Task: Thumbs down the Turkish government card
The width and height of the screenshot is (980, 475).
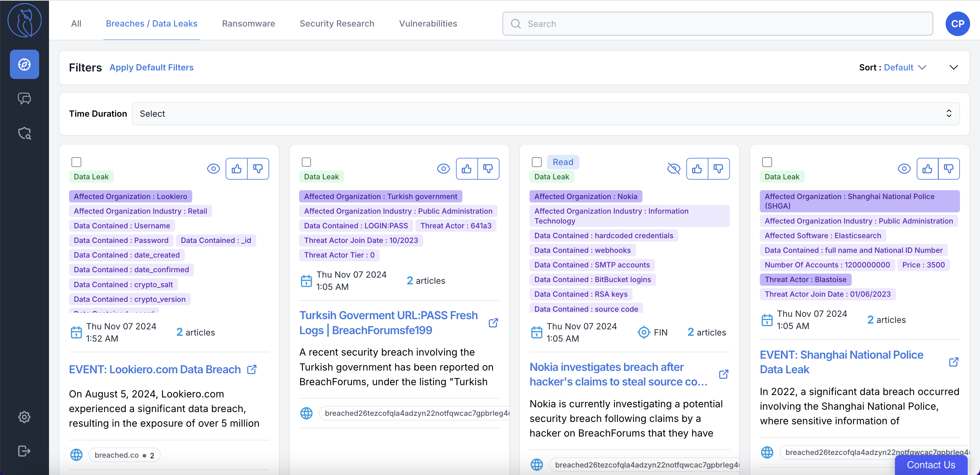Action: click(488, 168)
